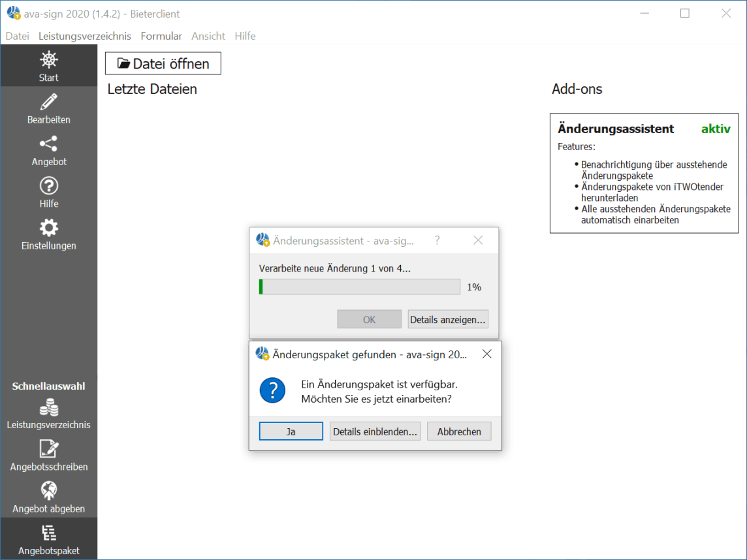
Task: Click the Änderungsassistent add-on card title
Action: coord(616,129)
